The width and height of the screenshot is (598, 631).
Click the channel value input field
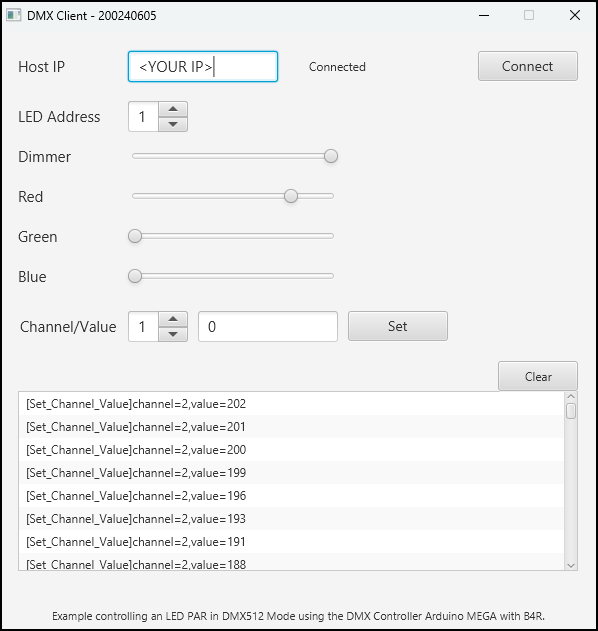(268, 326)
